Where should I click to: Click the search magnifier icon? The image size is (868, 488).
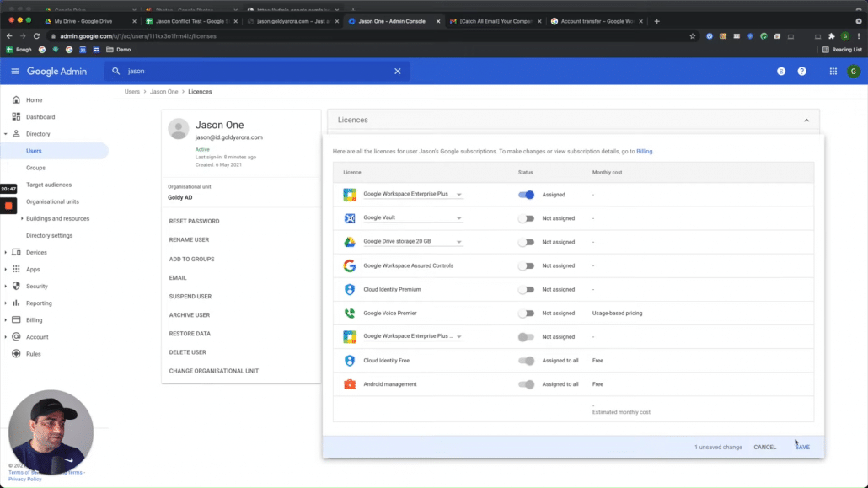click(x=115, y=71)
